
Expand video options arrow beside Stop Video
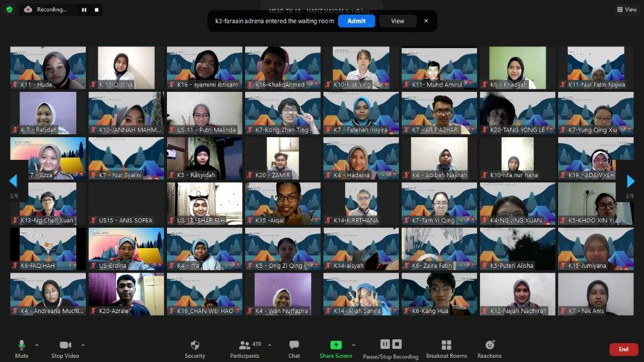tap(83, 345)
